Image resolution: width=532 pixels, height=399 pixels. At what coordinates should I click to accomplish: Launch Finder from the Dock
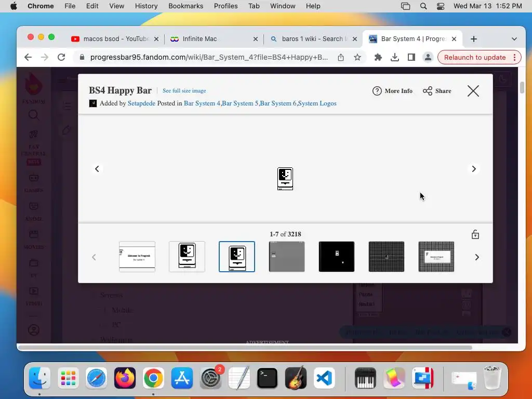[39, 378]
